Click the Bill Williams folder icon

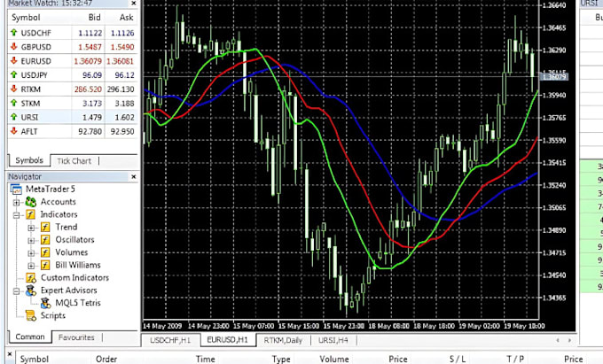(45, 265)
